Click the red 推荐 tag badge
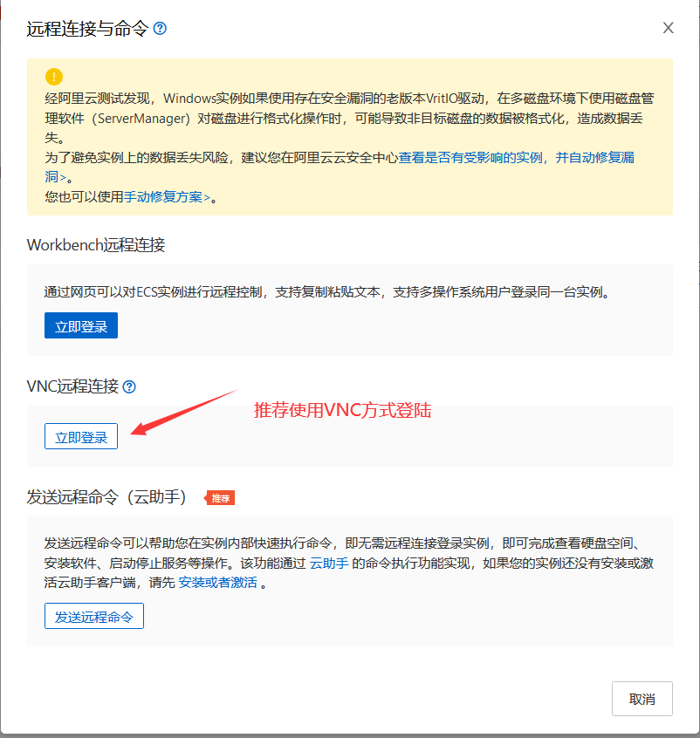700x738 pixels. pos(220,498)
